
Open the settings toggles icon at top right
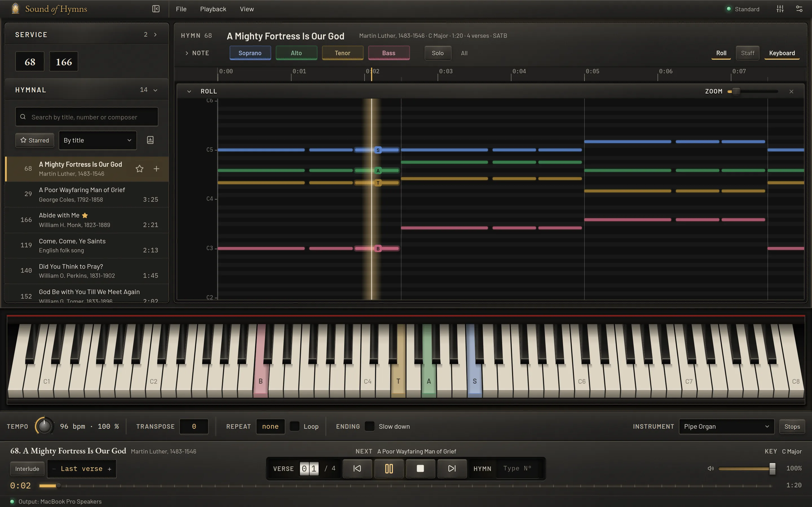tap(799, 9)
